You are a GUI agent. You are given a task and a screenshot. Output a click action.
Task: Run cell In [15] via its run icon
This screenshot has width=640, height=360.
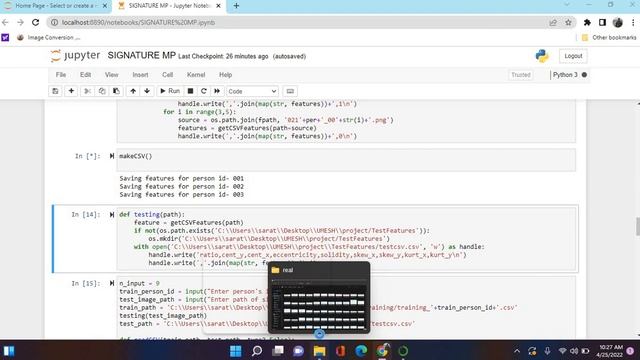[111, 283]
